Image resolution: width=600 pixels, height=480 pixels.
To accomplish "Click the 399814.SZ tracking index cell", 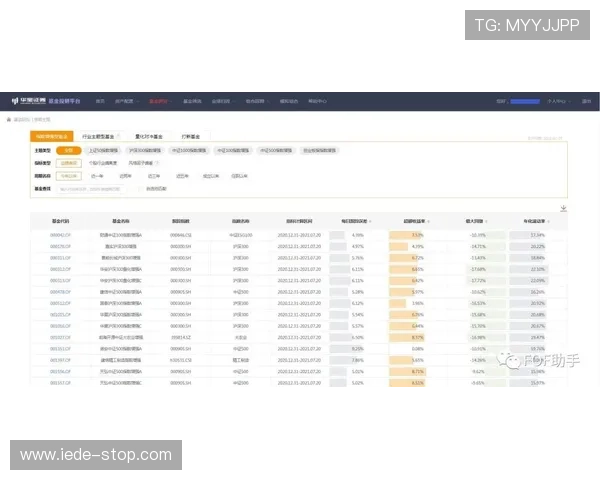I will click(181, 337).
